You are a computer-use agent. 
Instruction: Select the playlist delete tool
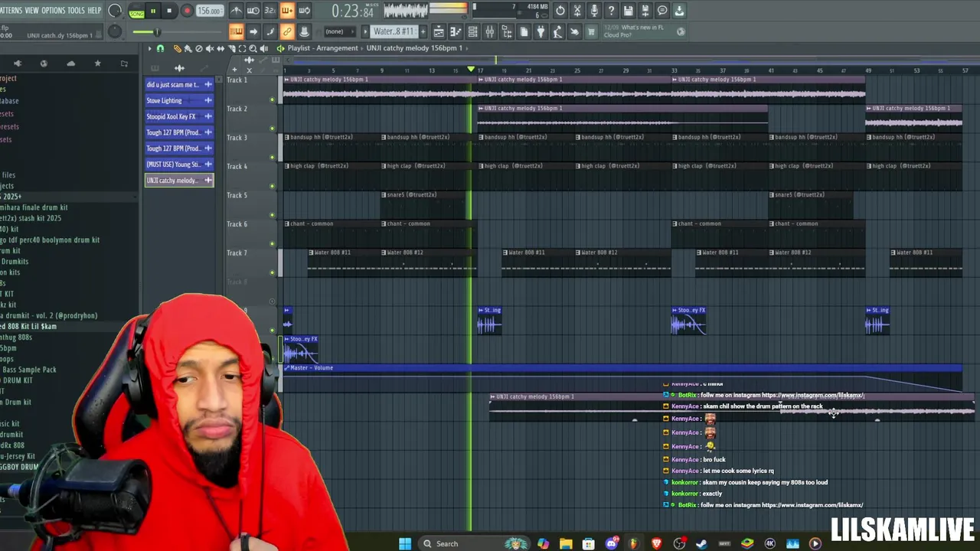(x=199, y=48)
